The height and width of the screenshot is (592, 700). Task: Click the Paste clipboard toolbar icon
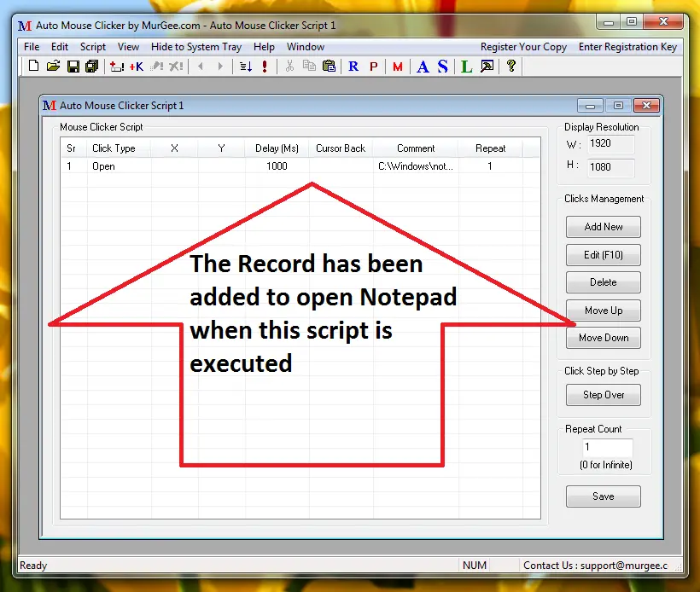click(328, 67)
